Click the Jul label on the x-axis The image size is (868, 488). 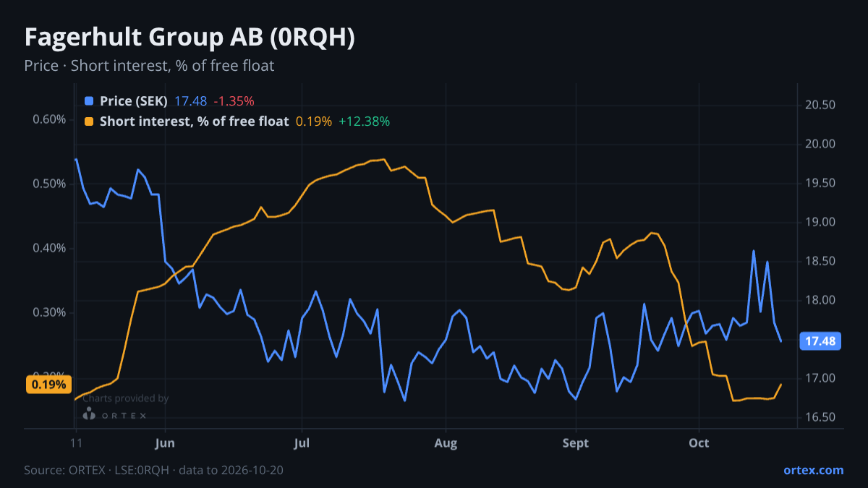point(302,443)
